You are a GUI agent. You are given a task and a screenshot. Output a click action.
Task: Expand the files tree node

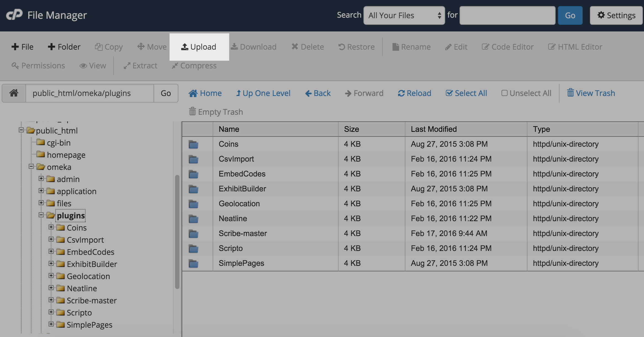(x=41, y=203)
